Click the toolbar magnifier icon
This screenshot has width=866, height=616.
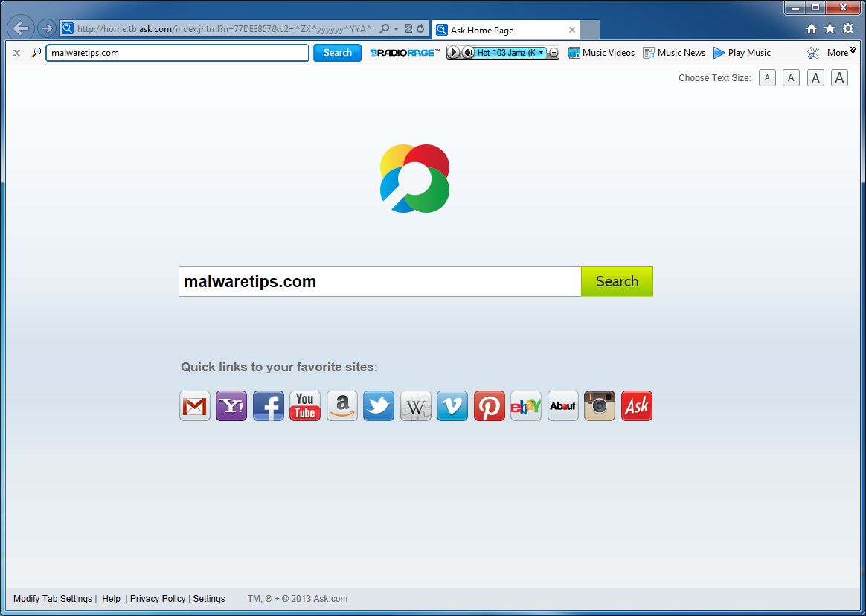(36, 53)
